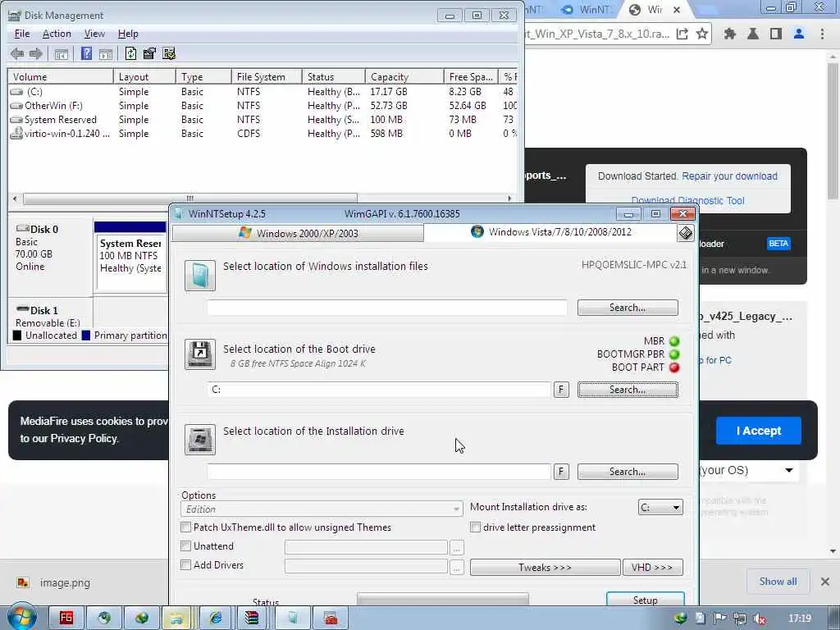Open the VHD >>> button
Viewport: 840px width, 630px height.
652,568
